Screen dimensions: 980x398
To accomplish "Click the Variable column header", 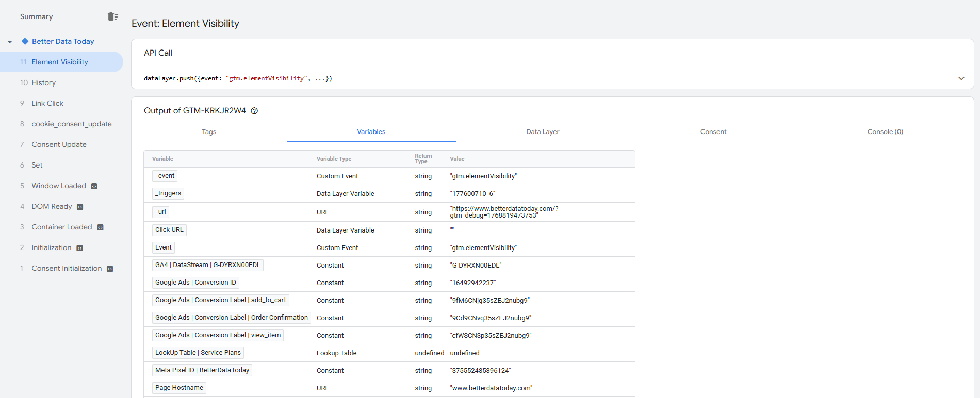I will (x=162, y=159).
